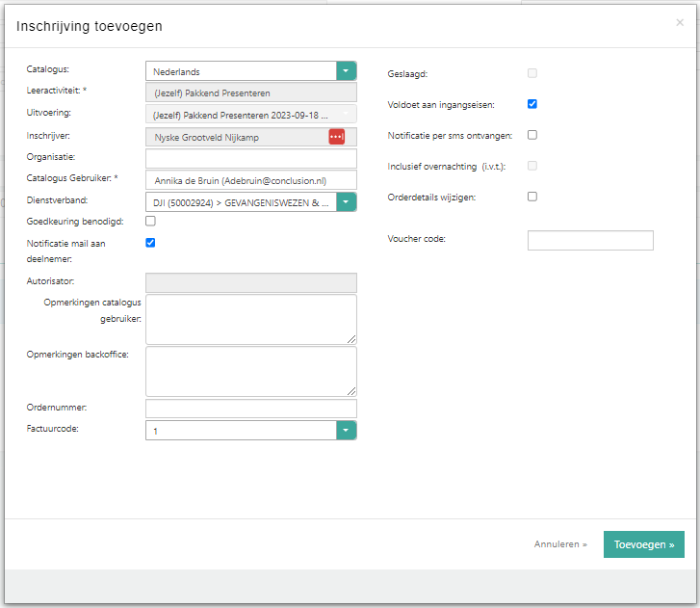
Task: Click the red ellipsis icon beside Inschrijver
Action: click(x=336, y=137)
